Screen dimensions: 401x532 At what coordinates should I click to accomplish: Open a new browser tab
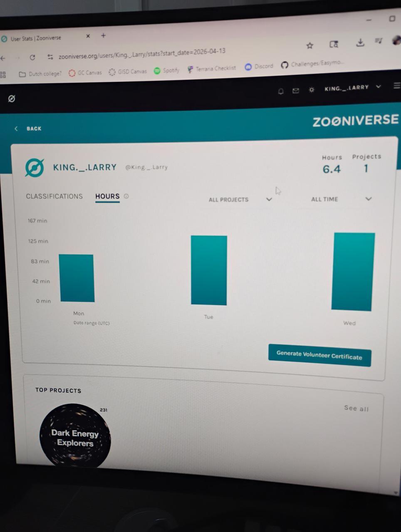103,35
